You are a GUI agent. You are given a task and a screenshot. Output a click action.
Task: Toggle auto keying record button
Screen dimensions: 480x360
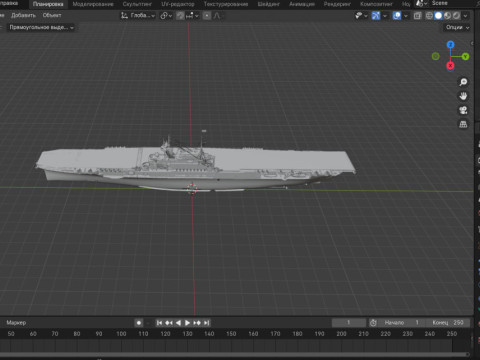[139, 323]
